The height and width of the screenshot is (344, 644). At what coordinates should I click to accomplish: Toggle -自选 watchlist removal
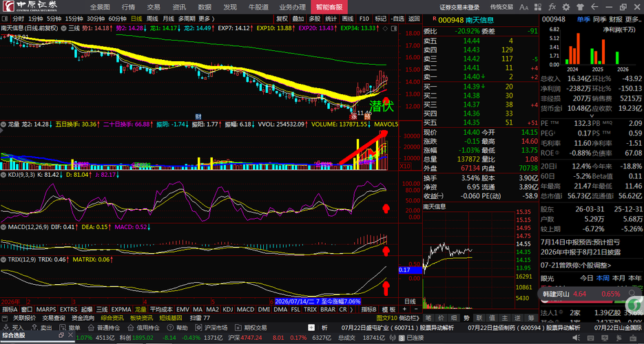tap(397, 19)
